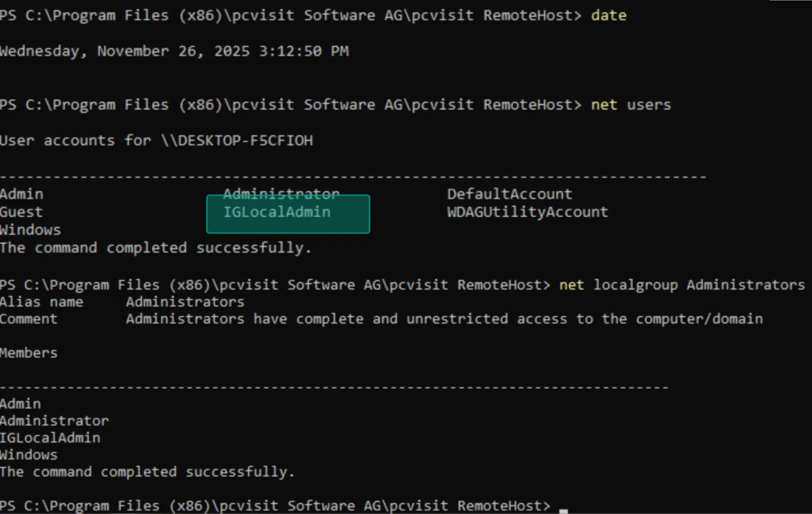Click Admin in the net users output

coord(21,194)
